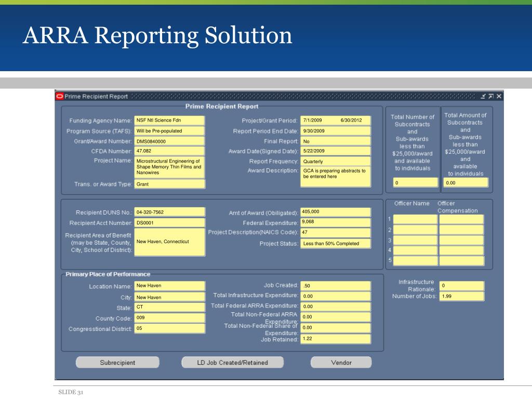The image size is (532, 399).
Task: Select the Officer Compensation field in row 2
Action: click(x=461, y=230)
